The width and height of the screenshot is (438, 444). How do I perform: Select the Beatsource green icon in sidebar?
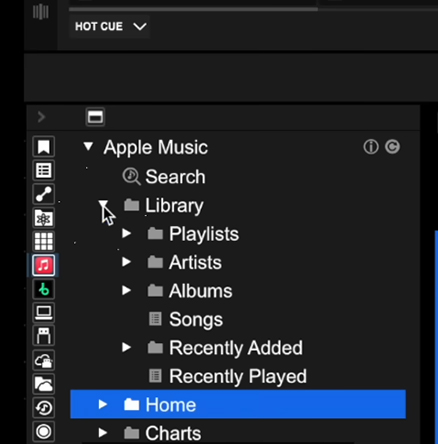coord(44,289)
